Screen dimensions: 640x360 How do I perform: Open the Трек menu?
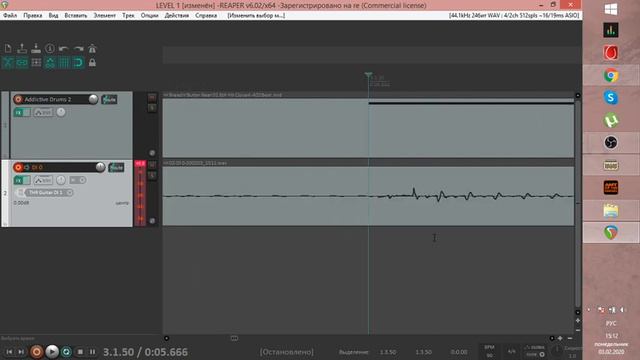pyautogui.click(x=128, y=16)
